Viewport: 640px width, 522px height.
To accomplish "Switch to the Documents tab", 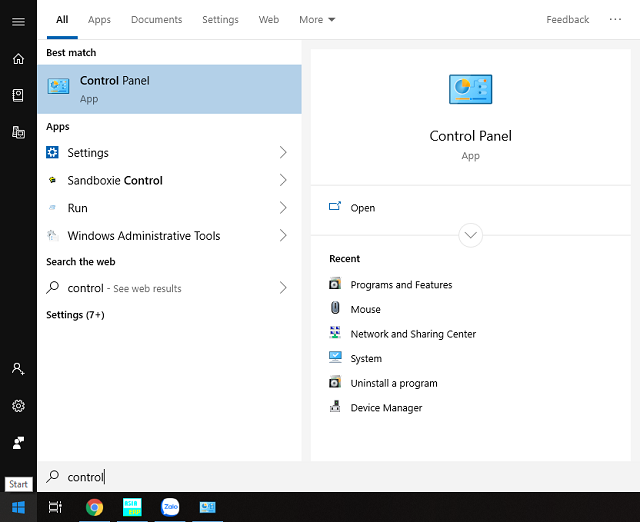I will click(x=156, y=20).
